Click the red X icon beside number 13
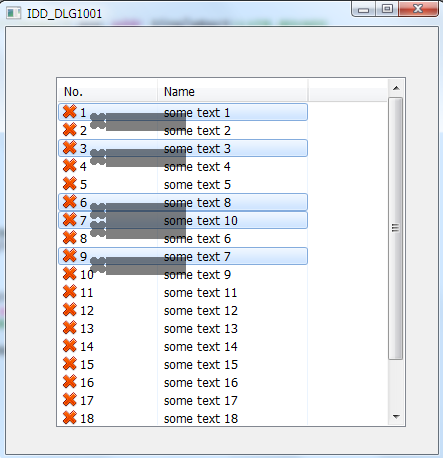The height and width of the screenshot is (458, 443). tap(70, 328)
